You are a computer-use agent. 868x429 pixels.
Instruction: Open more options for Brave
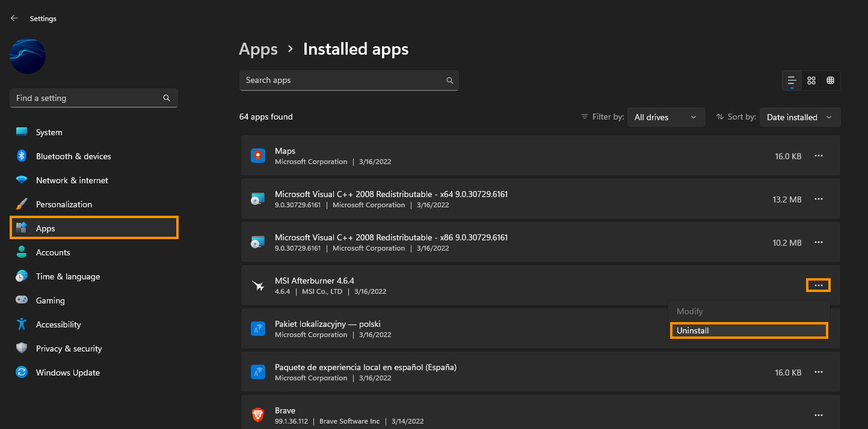coord(818,415)
